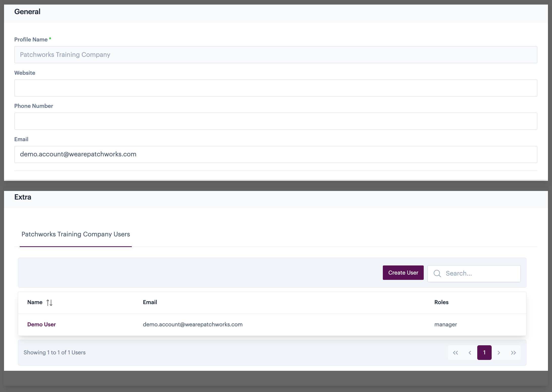552x392 pixels.
Task: Sort users by Name column header
Action: (x=35, y=302)
